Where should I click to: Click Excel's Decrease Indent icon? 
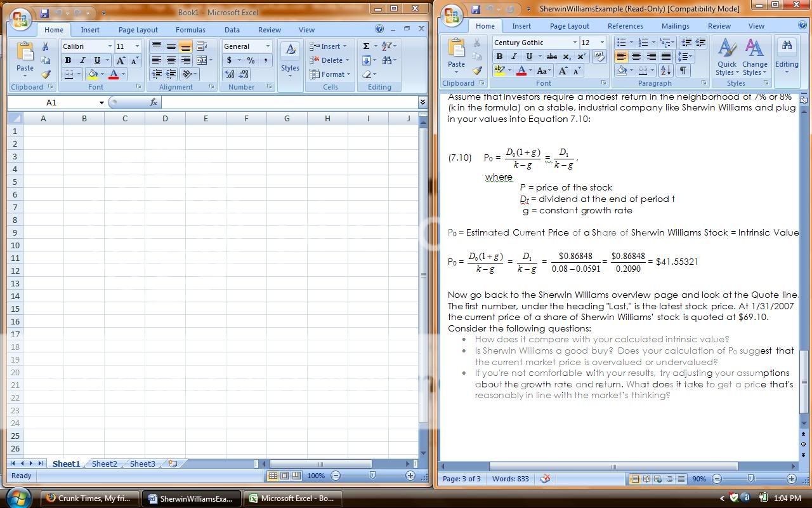(156, 74)
